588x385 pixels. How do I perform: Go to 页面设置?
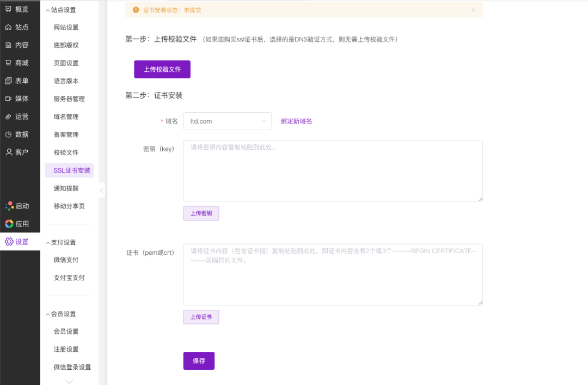pos(66,63)
